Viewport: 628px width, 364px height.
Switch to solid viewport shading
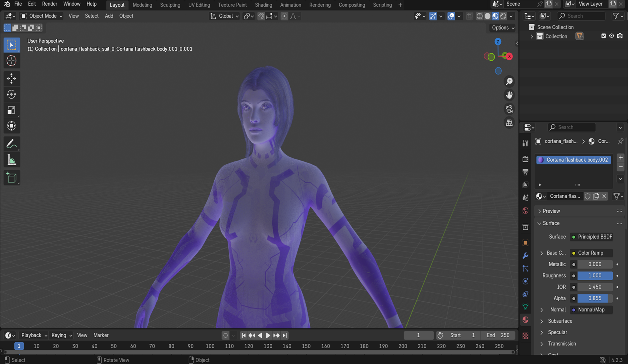pyautogui.click(x=487, y=16)
